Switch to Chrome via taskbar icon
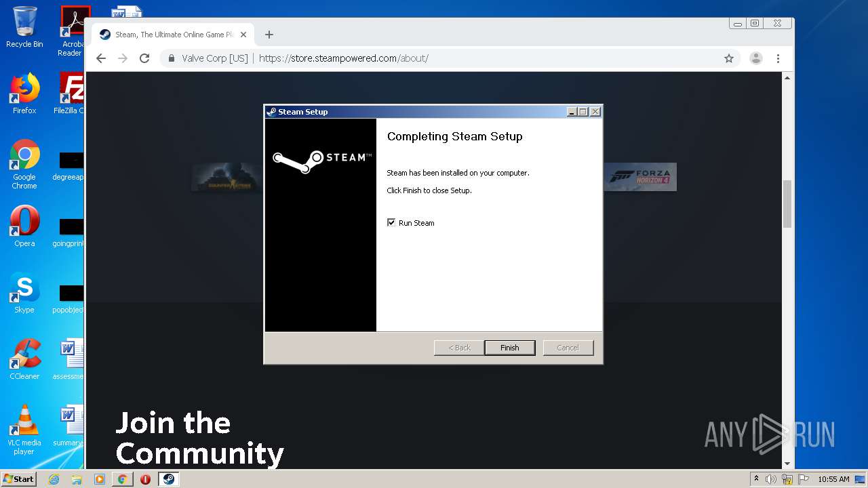 pos(122,479)
